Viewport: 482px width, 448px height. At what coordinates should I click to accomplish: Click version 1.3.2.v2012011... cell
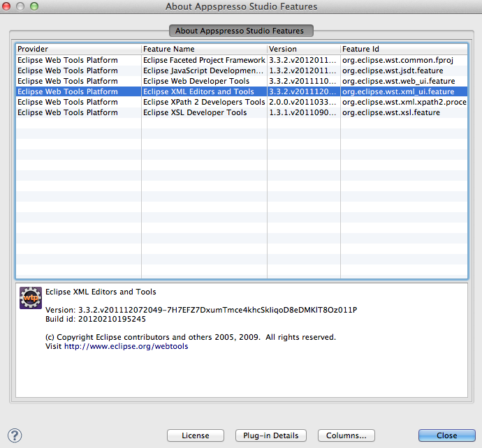(304, 70)
